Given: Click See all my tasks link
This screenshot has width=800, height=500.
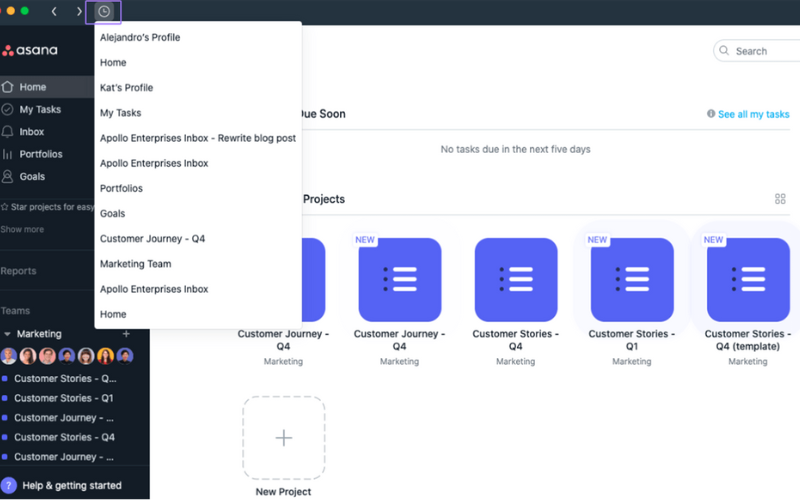Looking at the screenshot, I should click(x=754, y=114).
